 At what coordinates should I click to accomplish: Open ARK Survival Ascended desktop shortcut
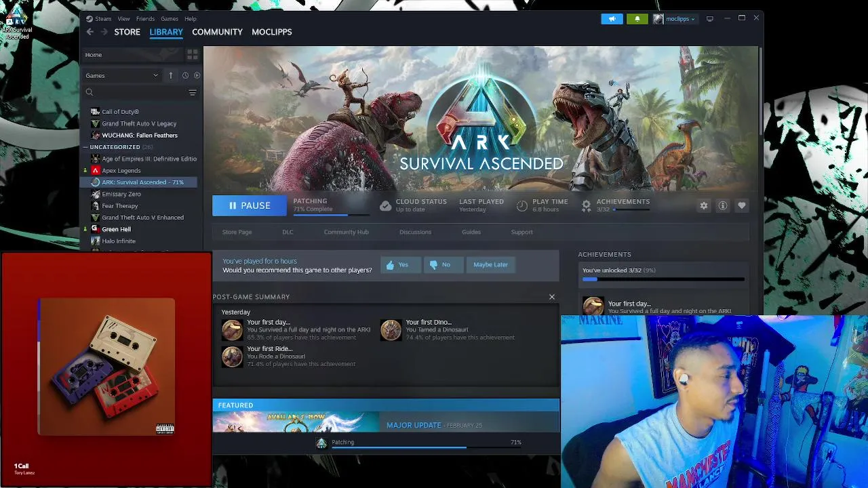[x=17, y=22]
